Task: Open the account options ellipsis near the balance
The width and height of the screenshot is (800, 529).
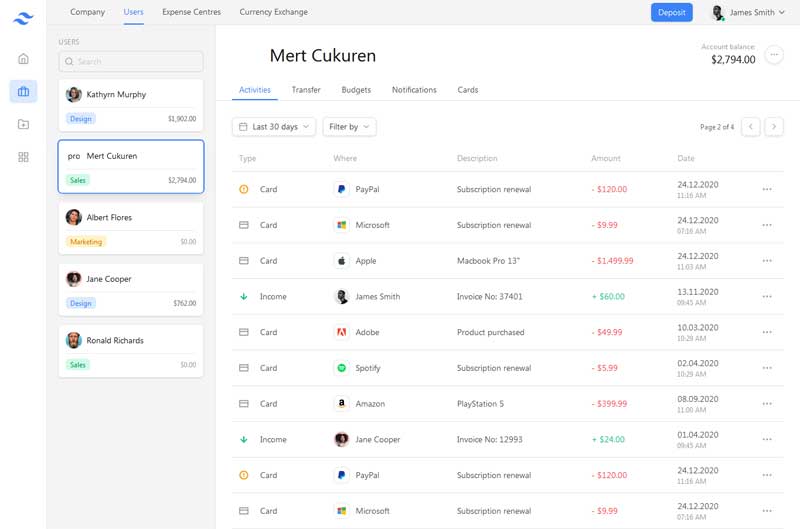Action: 774,55
